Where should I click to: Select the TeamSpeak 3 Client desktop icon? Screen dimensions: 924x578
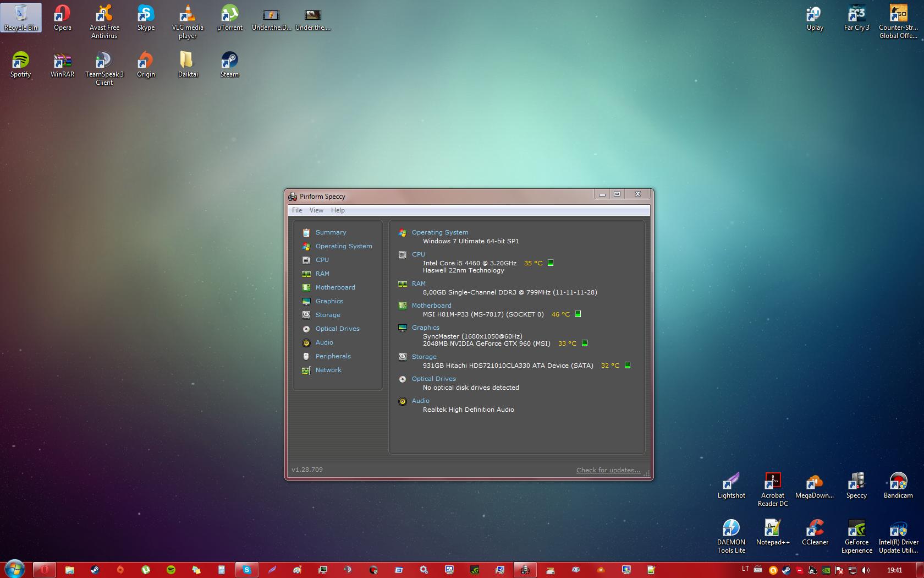point(105,68)
